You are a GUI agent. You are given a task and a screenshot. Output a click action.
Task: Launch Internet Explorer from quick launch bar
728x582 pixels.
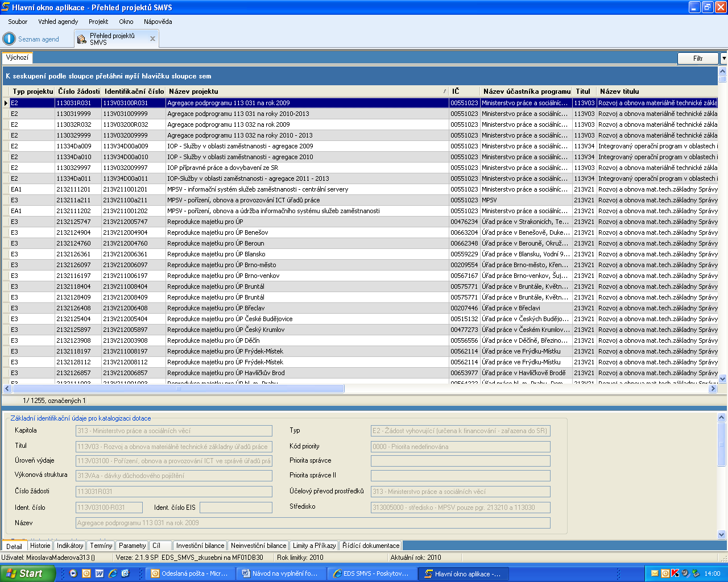(113, 573)
